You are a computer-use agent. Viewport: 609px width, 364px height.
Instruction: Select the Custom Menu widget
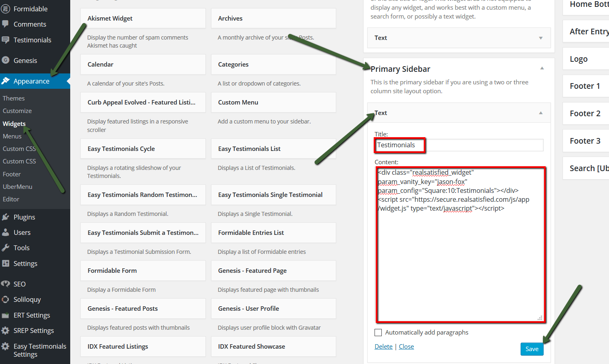tap(274, 103)
